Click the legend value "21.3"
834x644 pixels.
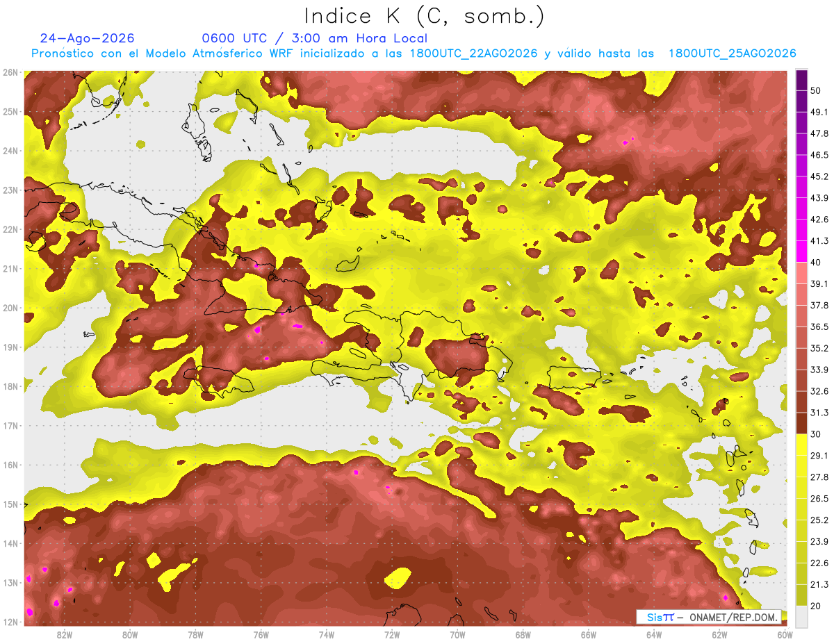pos(819,584)
